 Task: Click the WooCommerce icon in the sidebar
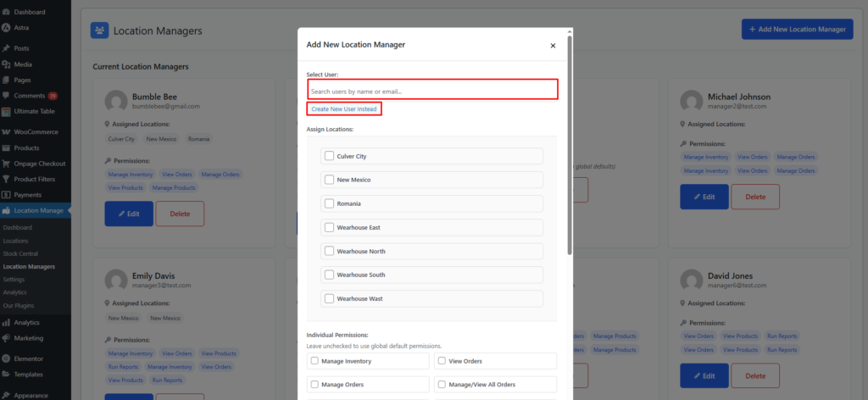click(x=6, y=132)
